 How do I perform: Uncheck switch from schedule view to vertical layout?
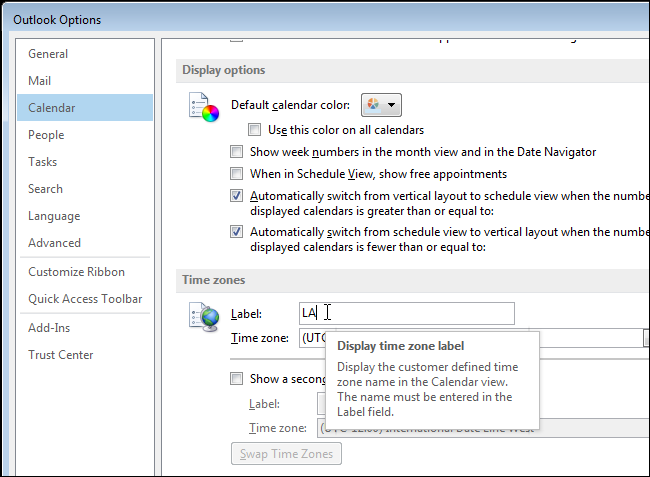[236, 232]
